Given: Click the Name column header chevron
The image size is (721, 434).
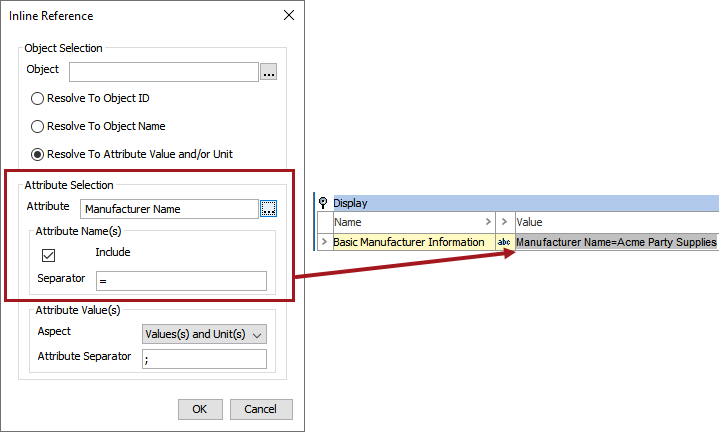Looking at the screenshot, I should (x=488, y=222).
